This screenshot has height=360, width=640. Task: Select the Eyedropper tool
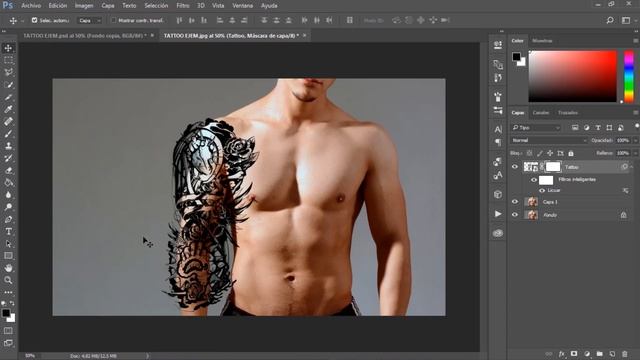tap(8, 109)
